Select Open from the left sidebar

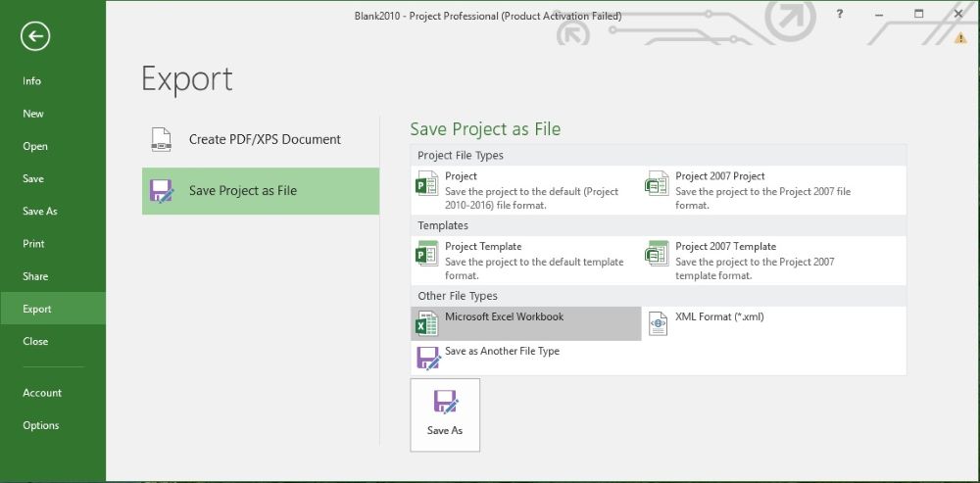(x=35, y=146)
